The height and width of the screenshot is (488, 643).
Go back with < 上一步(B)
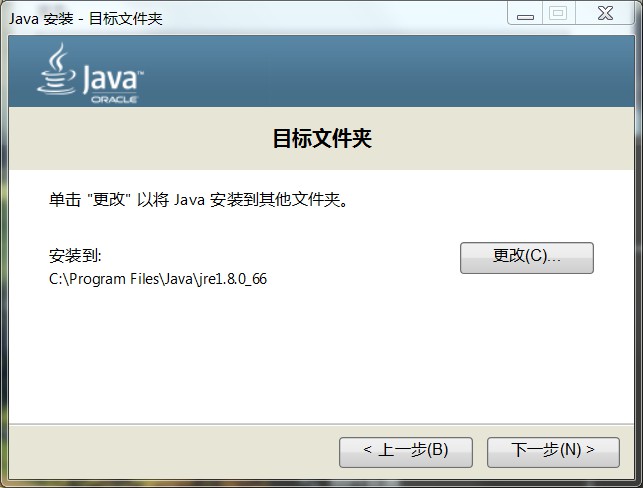tap(405, 451)
